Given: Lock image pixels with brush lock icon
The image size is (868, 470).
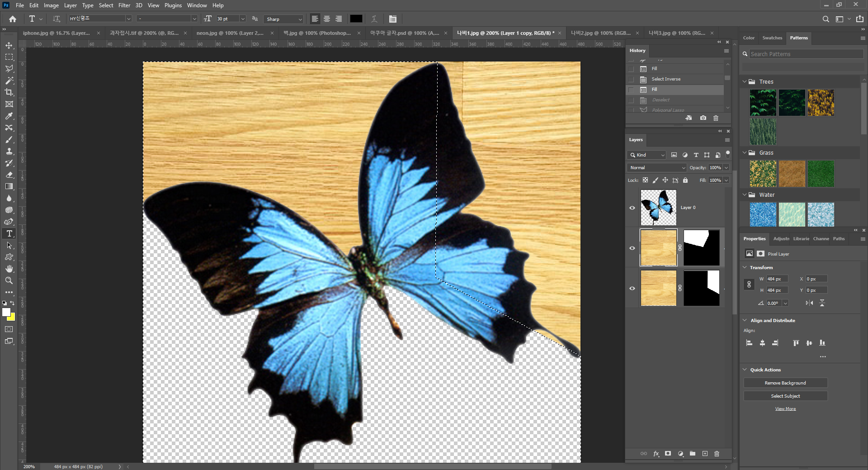Looking at the screenshot, I should click(655, 180).
